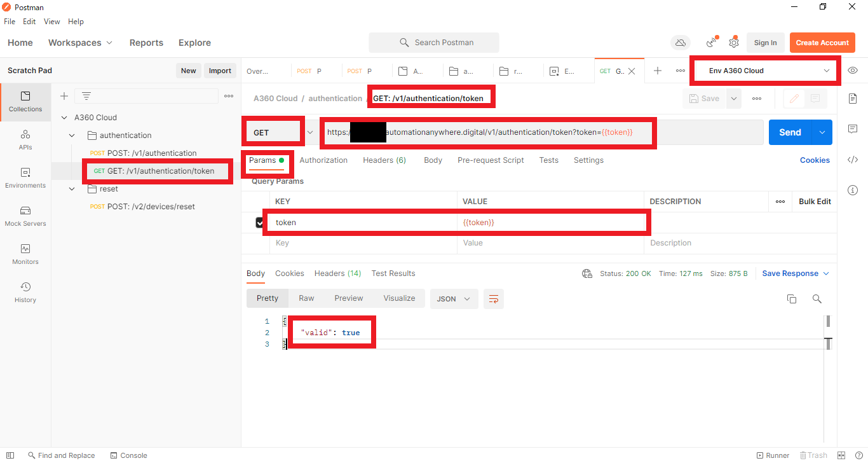Click the comment mode icon near Save
This screenshot has height=463, width=868.
pos(815,99)
